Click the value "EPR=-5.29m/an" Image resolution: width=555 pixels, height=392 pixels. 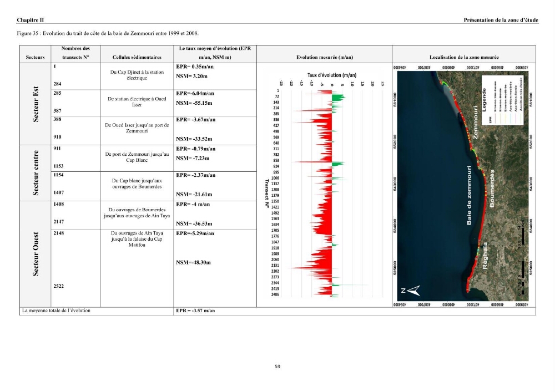pos(195,233)
